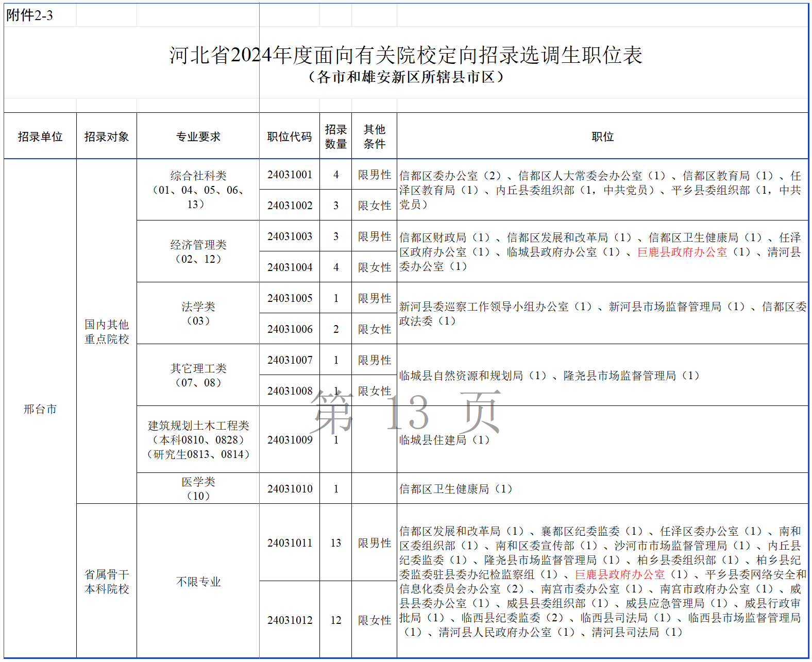Select the 不限专业 cell
The width and height of the screenshot is (812, 662).
(198, 581)
